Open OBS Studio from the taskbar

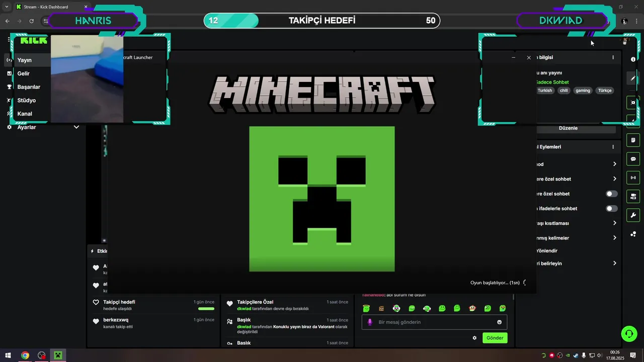click(41, 355)
